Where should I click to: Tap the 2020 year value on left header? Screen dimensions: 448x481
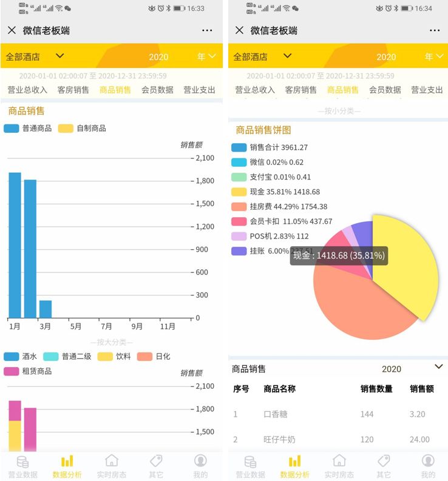click(x=158, y=57)
